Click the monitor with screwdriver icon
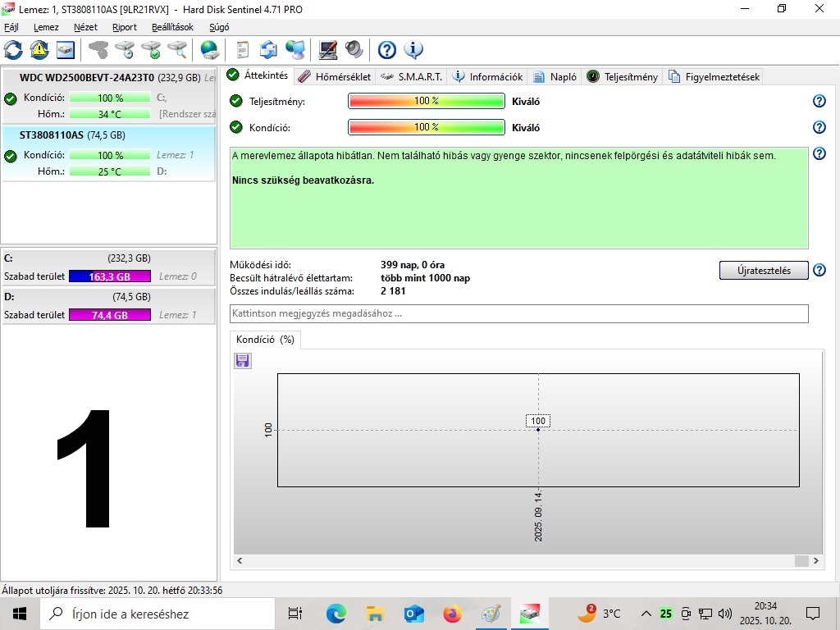 click(328, 50)
